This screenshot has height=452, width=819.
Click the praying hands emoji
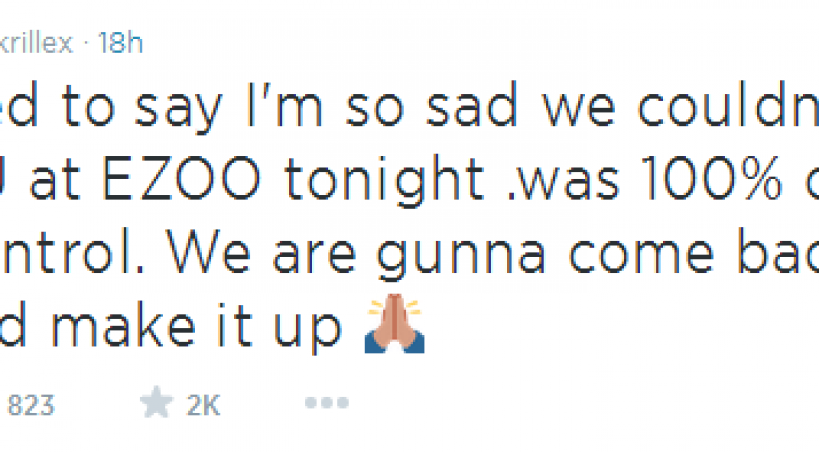394,325
